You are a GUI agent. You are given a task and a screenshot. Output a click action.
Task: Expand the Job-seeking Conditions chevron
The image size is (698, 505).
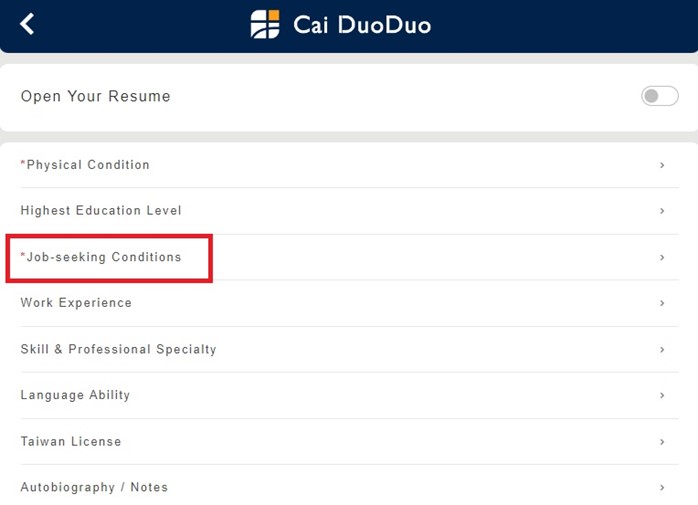[x=662, y=257]
